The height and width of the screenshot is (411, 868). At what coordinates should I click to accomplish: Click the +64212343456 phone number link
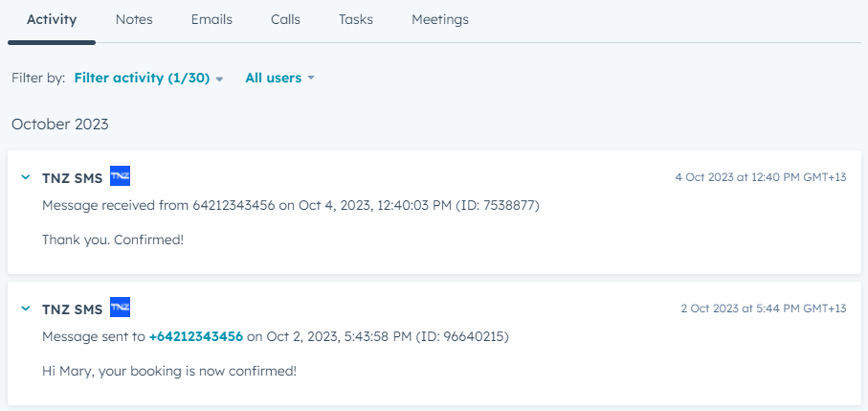tap(195, 336)
